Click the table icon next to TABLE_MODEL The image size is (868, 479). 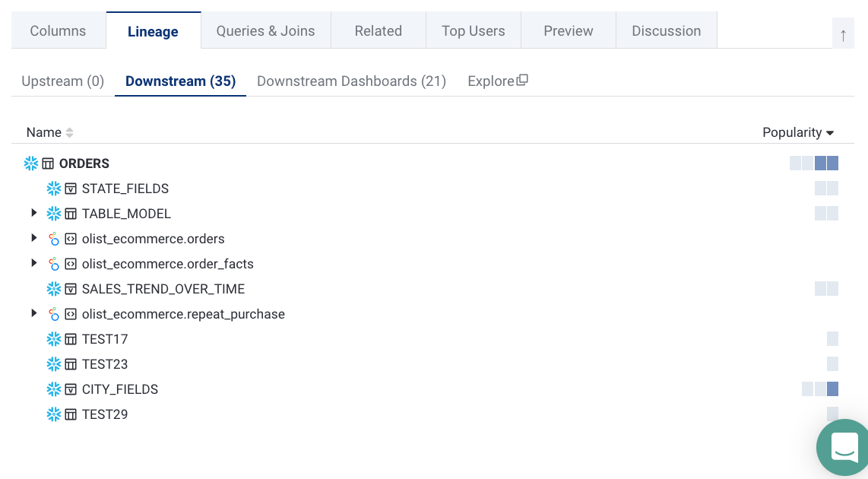pyautogui.click(x=71, y=214)
